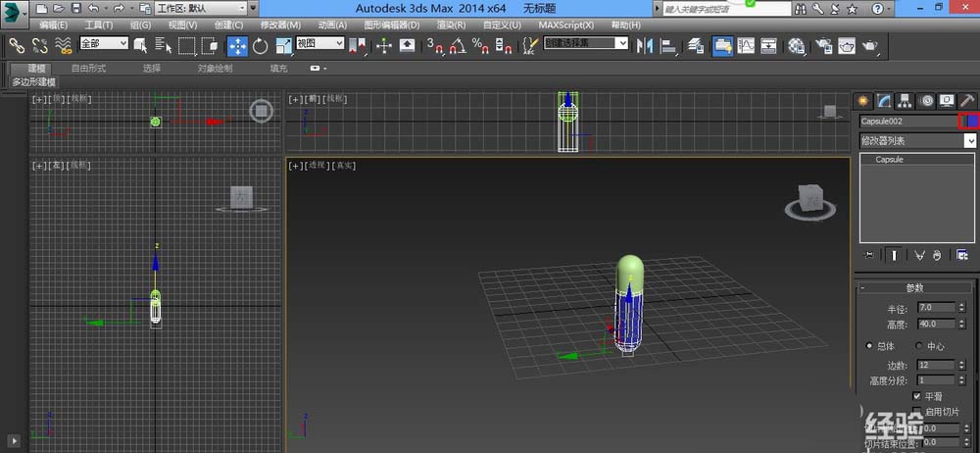Open the reference coordinate system dropdown
The height and width of the screenshot is (453, 980).
320,42
